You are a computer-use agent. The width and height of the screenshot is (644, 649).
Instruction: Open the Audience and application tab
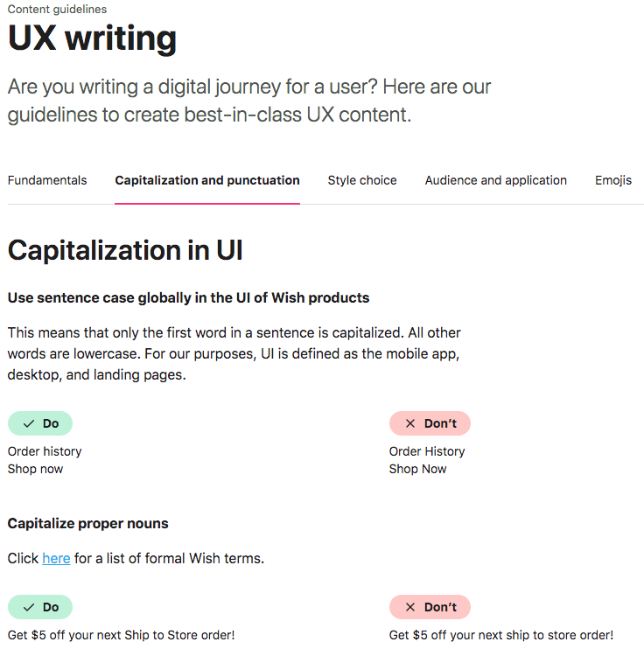[x=496, y=180]
